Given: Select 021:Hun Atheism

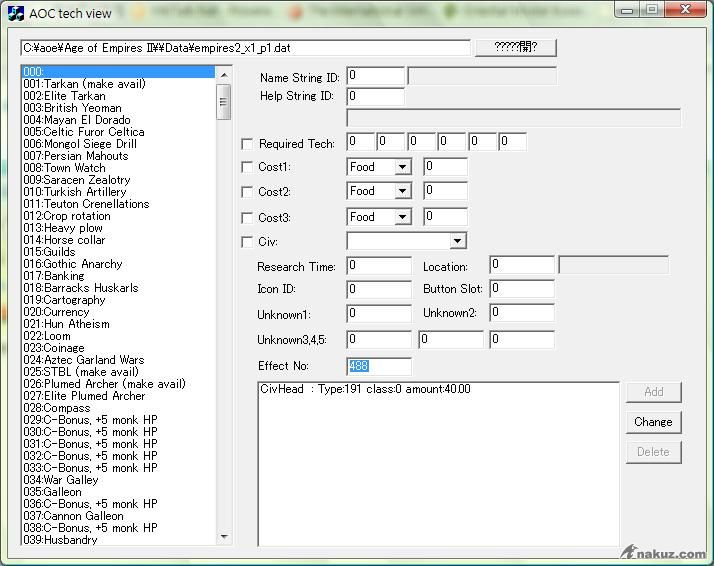Looking at the screenshot, I should pos(118,324).
